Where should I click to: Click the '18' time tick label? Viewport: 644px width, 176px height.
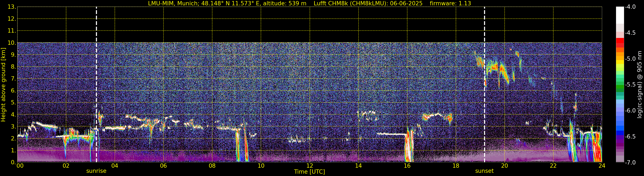[x=456, y=166]
